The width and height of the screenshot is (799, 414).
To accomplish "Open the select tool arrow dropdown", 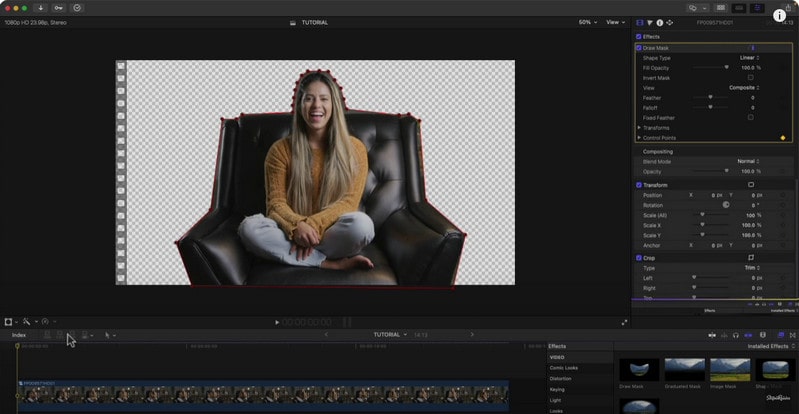I will click(x=110, y=335).
